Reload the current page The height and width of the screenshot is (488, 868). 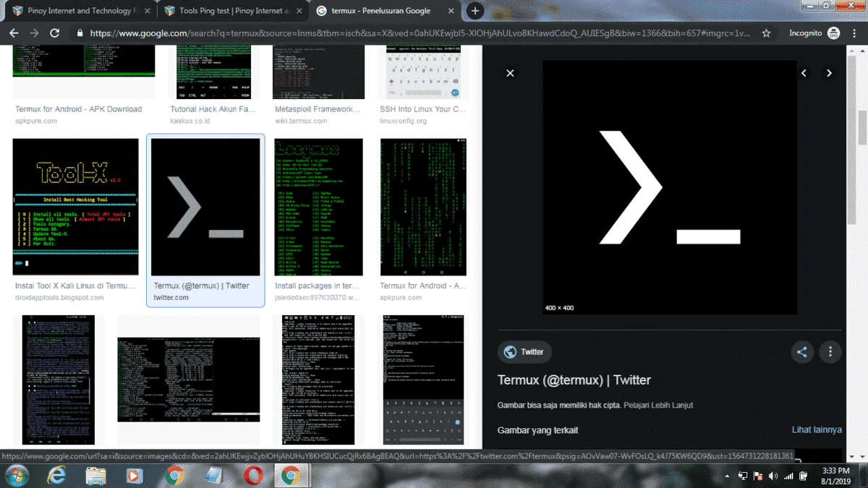tap(54, 33)
